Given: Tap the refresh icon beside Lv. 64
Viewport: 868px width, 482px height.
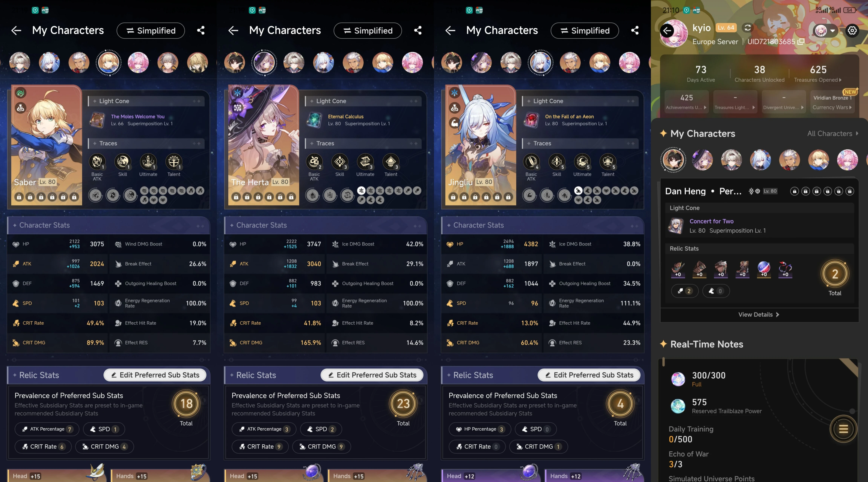Looking at the screenshot, I should click(747, 28).
